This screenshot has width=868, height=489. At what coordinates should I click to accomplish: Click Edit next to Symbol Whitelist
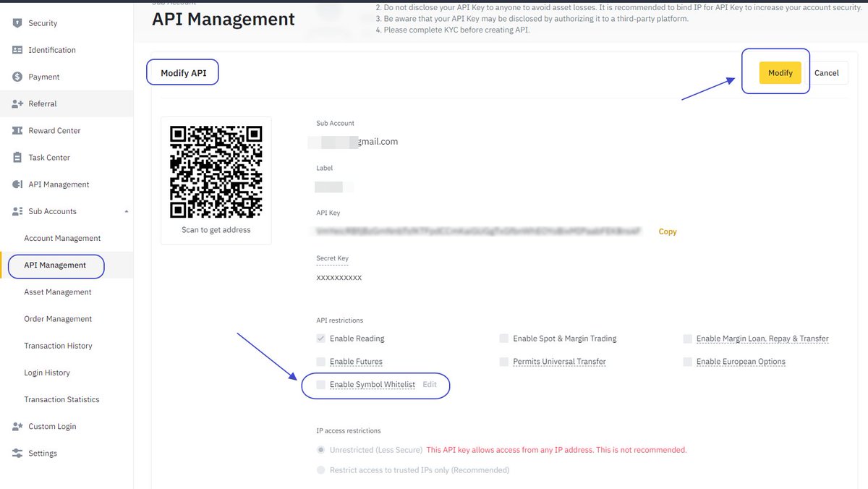tap(430, 384)
